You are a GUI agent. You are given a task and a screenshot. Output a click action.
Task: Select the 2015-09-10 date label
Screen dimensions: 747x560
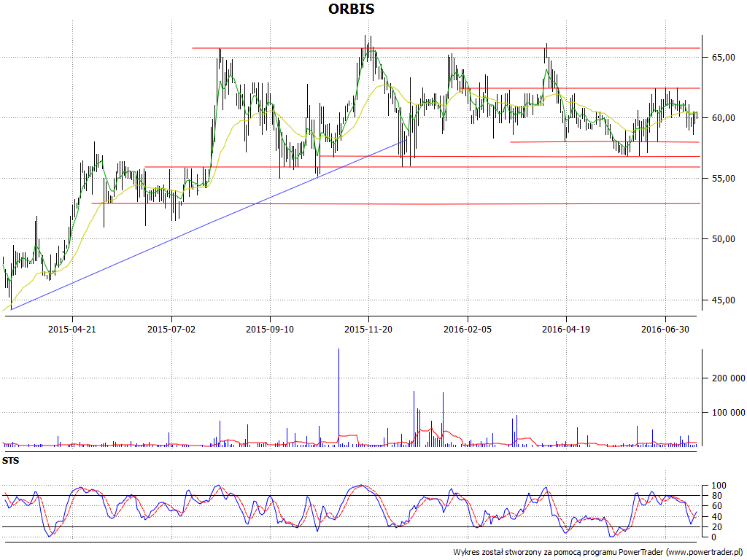(270, 329)
